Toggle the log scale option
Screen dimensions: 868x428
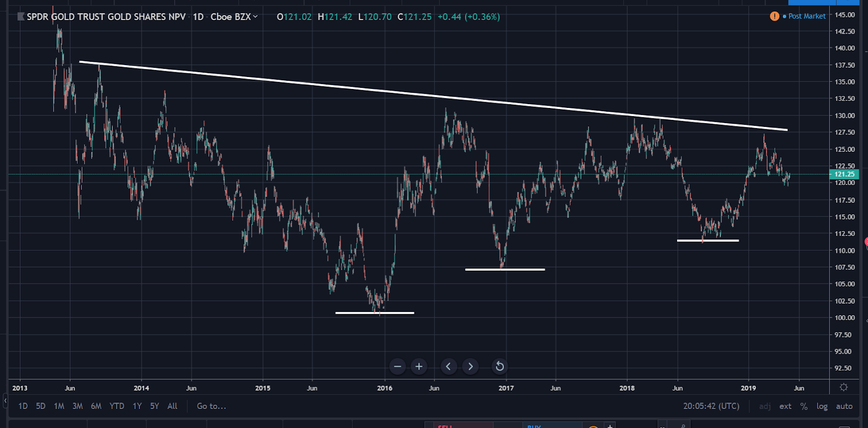[822, 406]
